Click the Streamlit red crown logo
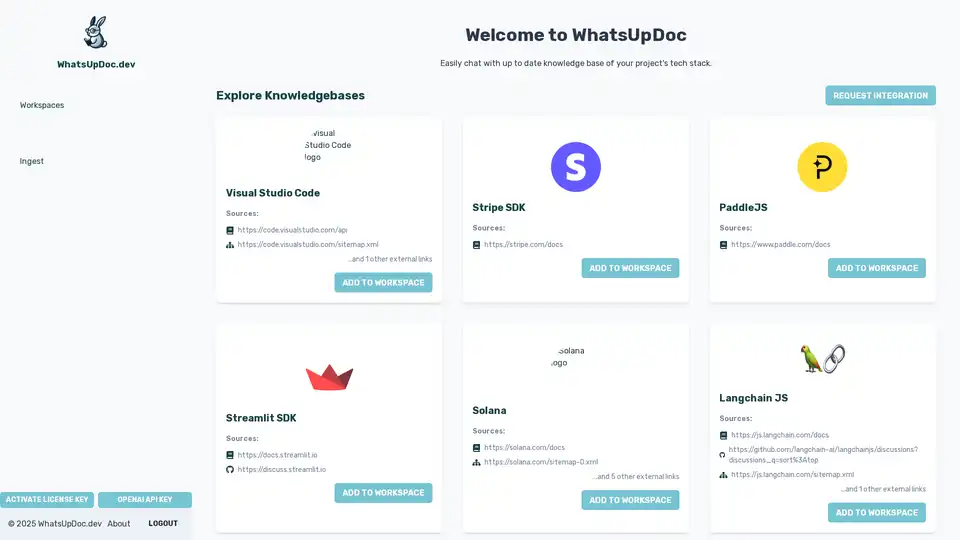Screen dimensions: 960x540 coord(329,377)
